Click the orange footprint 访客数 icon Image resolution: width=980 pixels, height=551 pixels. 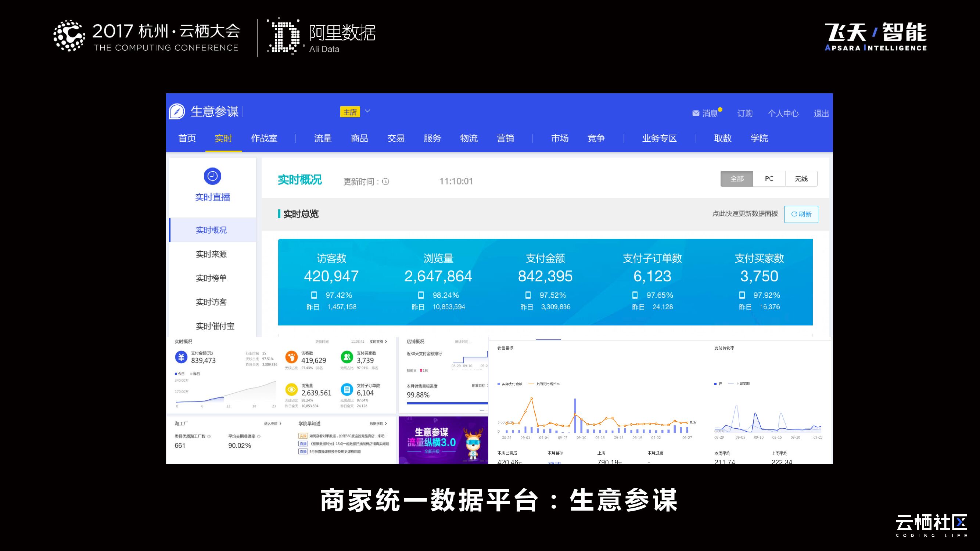click(x=291, y=357)
